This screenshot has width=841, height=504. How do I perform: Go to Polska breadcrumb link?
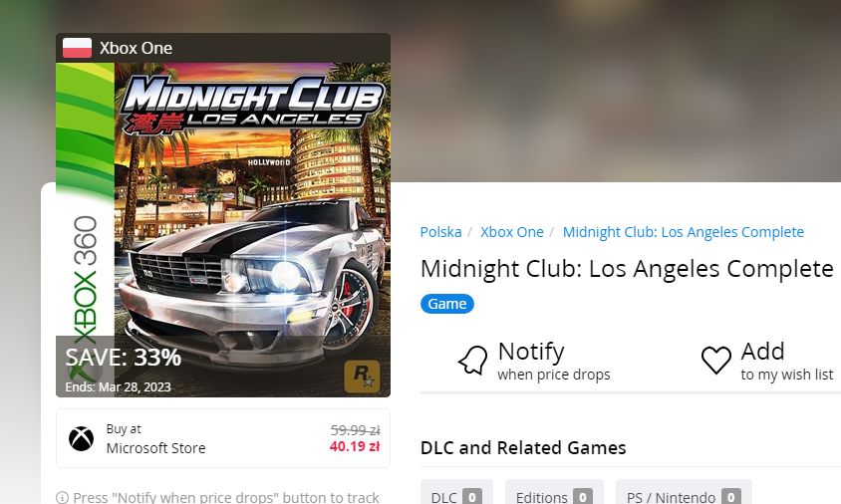[x=440, y=232]
